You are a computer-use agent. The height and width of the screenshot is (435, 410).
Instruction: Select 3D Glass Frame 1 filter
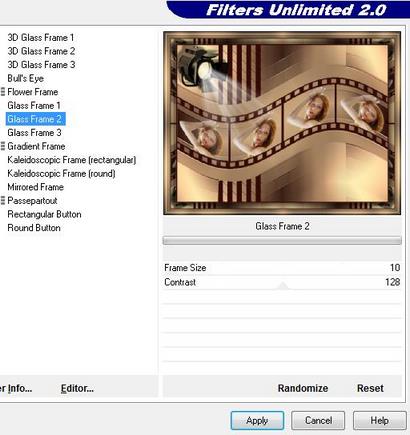click(x=41, y=38)
